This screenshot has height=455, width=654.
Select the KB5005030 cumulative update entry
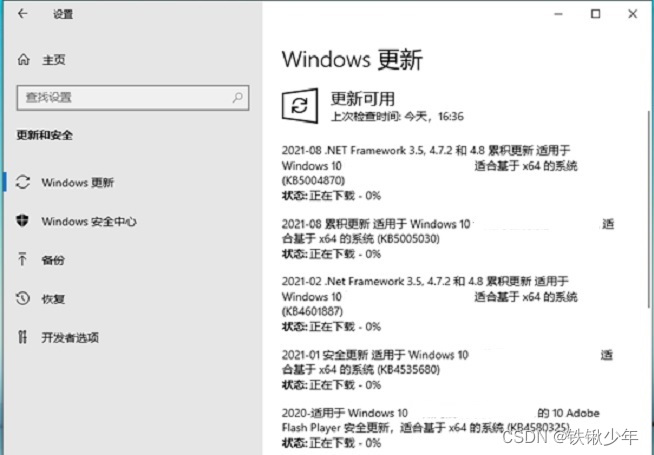448,231
